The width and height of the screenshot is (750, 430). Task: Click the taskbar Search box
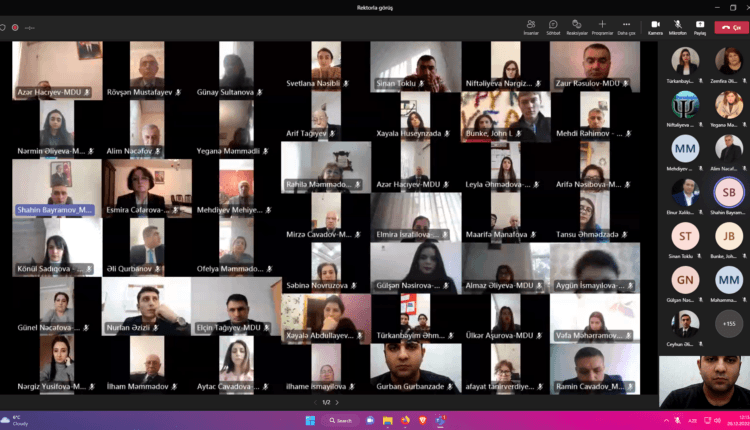pos(341,420)
